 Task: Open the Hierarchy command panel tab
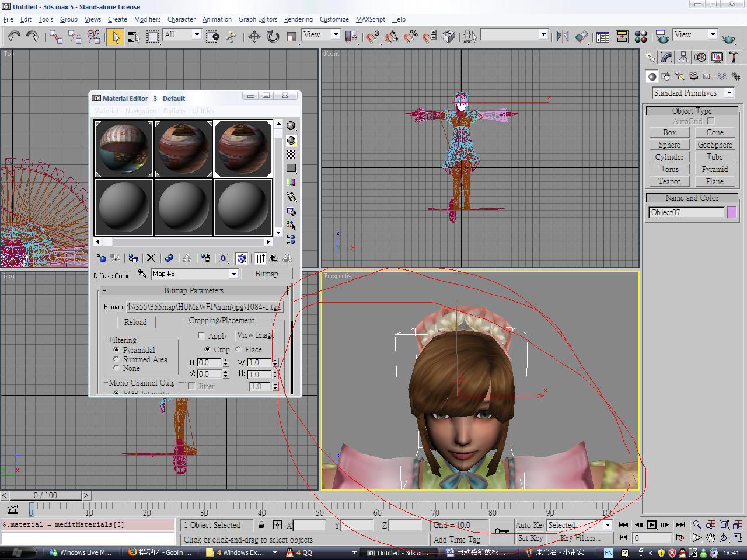click(x=683, y=57)
